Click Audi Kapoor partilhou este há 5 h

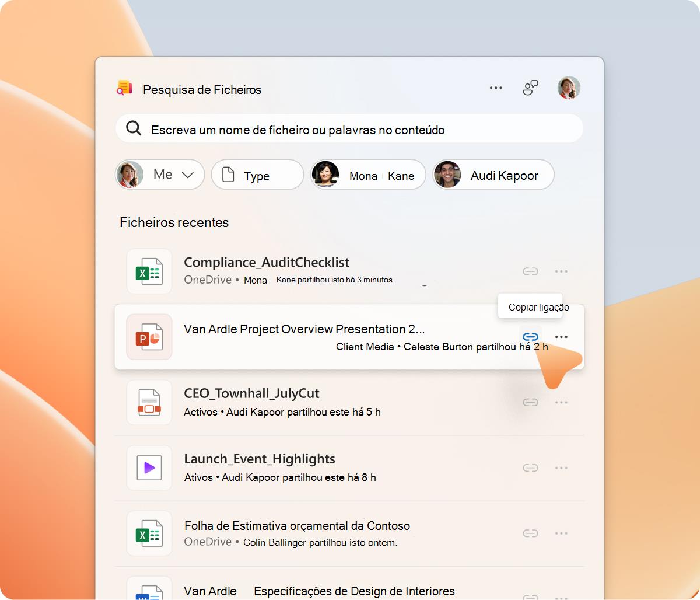point(303,412)
